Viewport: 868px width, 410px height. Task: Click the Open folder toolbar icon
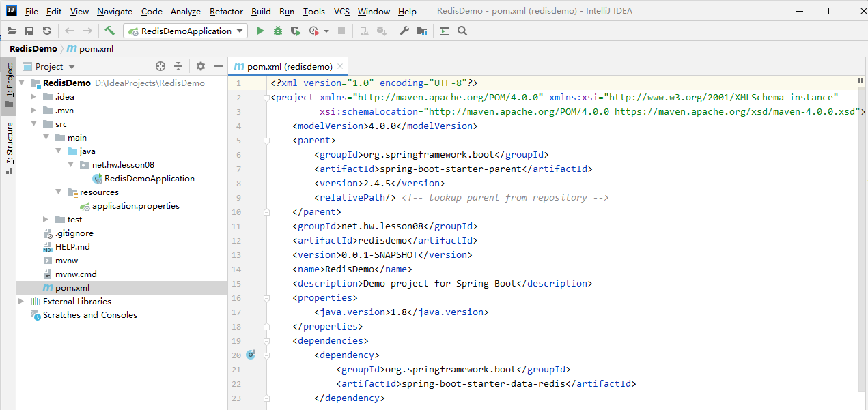click(12, 31)
